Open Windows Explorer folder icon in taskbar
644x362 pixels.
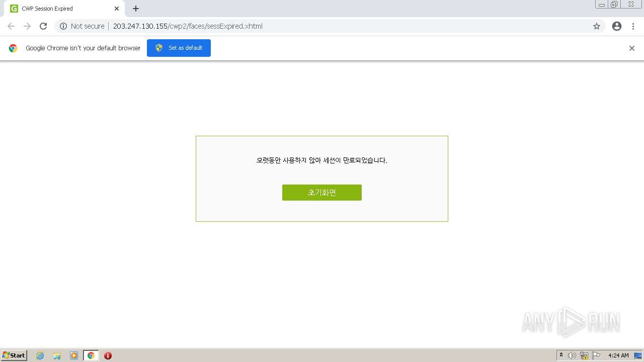(57, 355)
